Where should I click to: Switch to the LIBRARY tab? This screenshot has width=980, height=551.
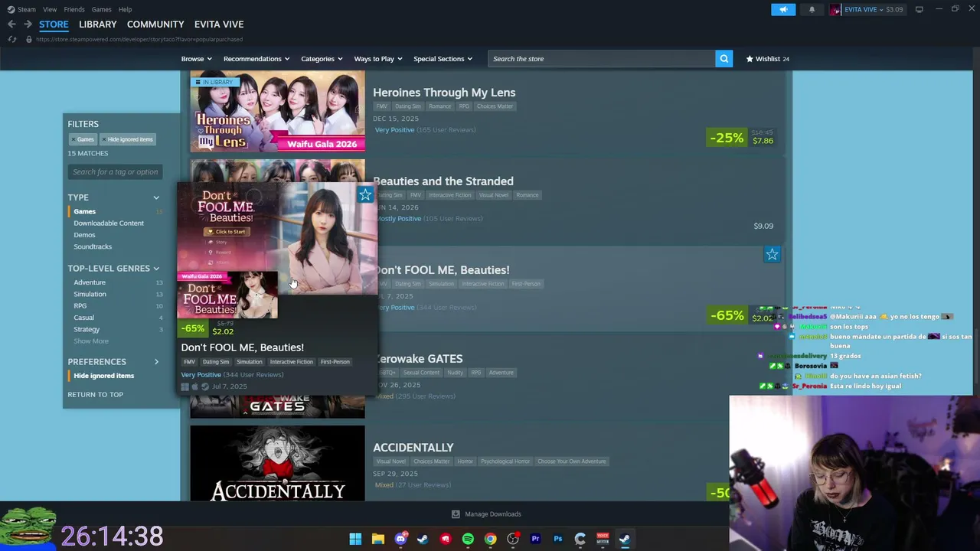(x=98, y=24)
